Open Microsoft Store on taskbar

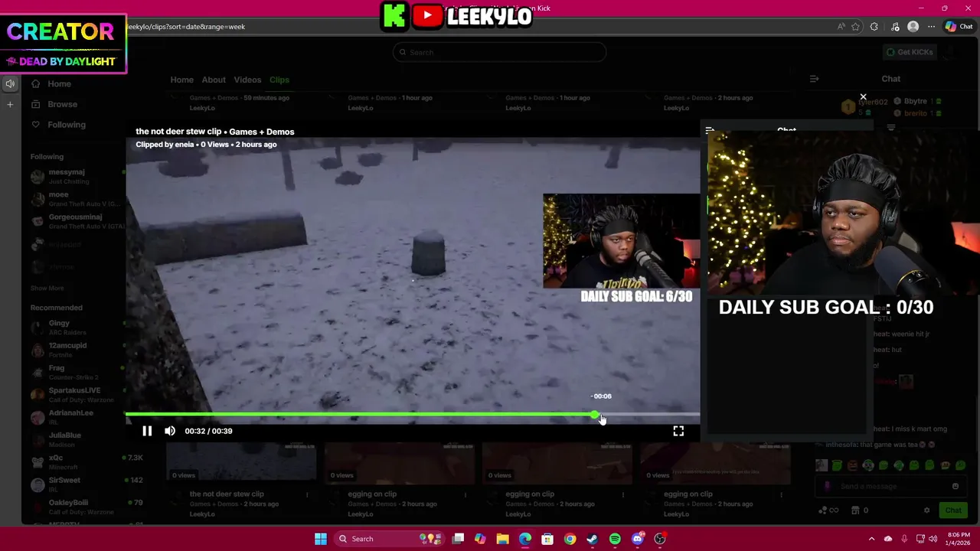[x=547, y=539]
